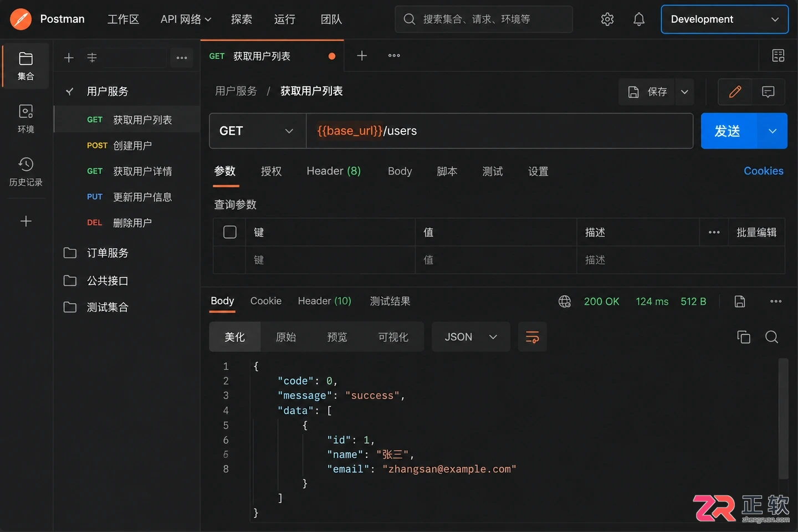Click the pencil edit icon

pos(735,92)
